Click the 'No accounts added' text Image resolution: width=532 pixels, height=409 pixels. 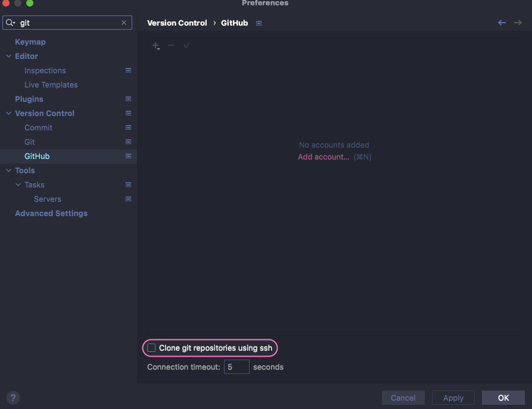click(334, 145)
